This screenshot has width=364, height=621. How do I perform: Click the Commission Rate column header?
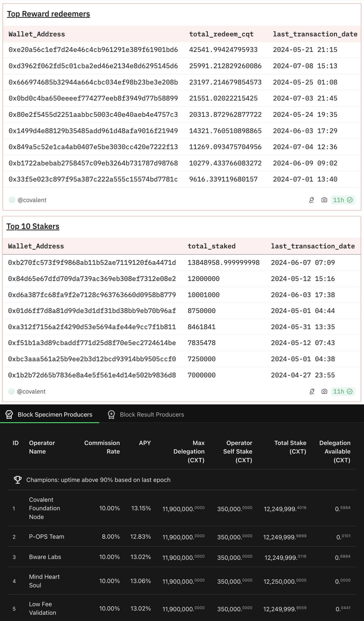pyautogui.click(x=102, y=447)
